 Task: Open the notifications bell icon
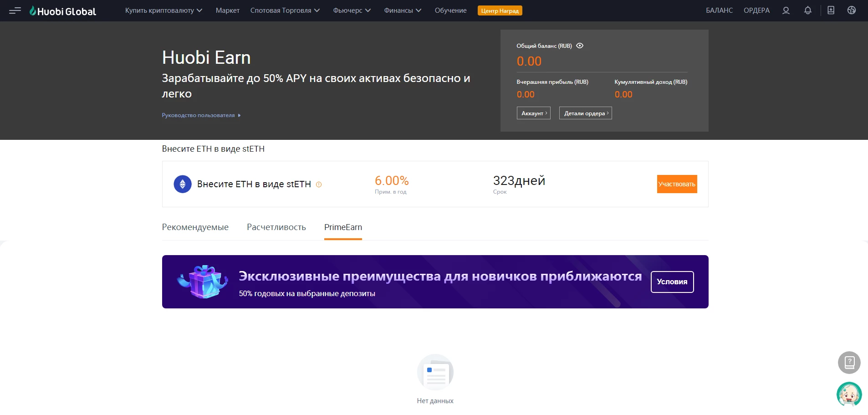[x=807, y=10]
